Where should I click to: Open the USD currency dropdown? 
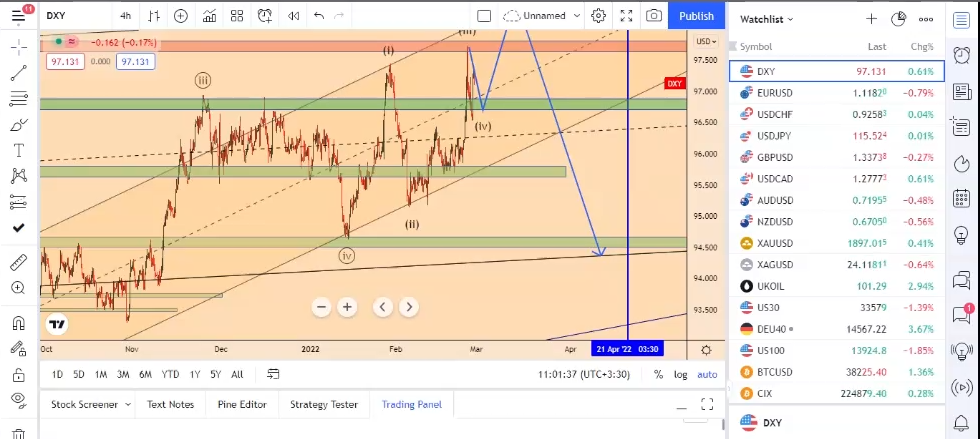click(x=706, y=41)
